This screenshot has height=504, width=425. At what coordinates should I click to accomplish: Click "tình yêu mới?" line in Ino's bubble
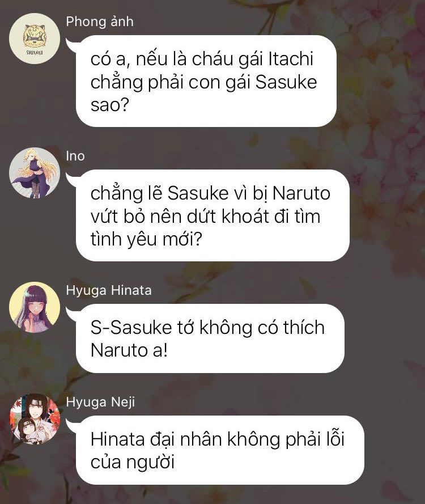tap(146, 239)
